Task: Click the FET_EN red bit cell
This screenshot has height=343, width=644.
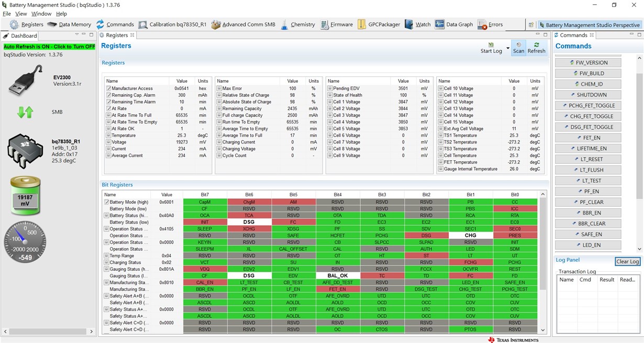Action: tap(338, 289)
